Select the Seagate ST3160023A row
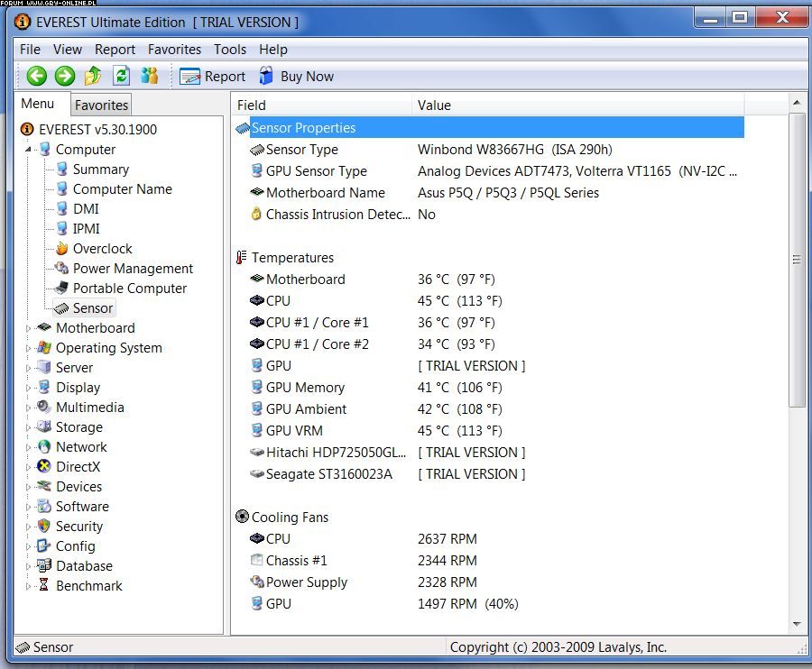812x669 pixels. coord(489,474)
